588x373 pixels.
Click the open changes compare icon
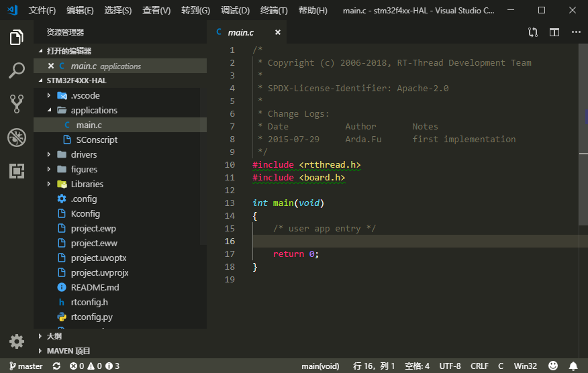pos(533,32)
